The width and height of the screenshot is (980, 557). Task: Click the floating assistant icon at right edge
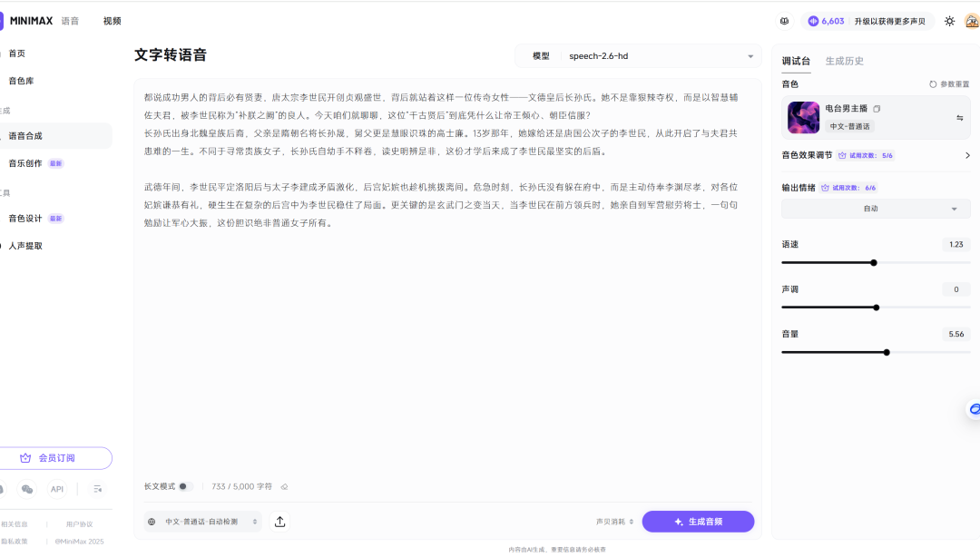(974, 409)
